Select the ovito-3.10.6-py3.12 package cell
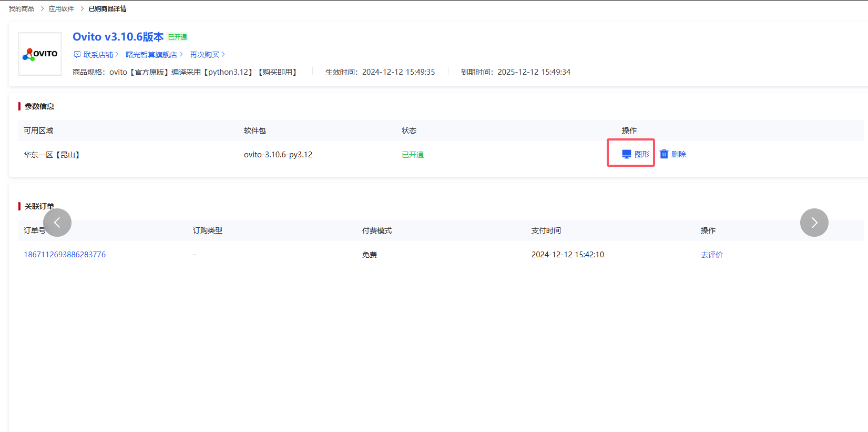Viewport: 868px width, 432px height. [x=278, y=155]
